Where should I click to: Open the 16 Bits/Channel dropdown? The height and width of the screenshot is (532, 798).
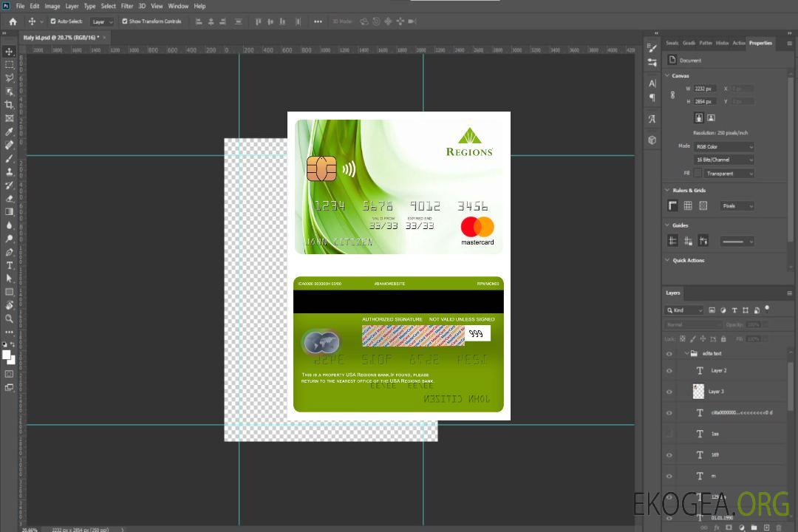[x=723, y=160]
